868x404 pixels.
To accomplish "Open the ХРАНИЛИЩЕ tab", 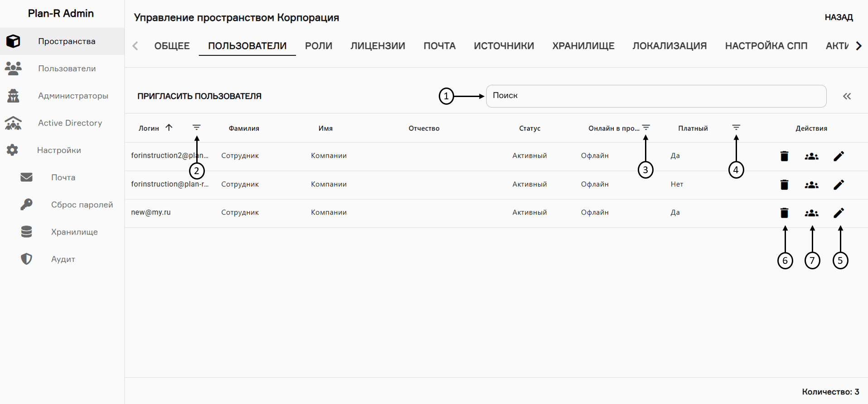I will point(583,46).
